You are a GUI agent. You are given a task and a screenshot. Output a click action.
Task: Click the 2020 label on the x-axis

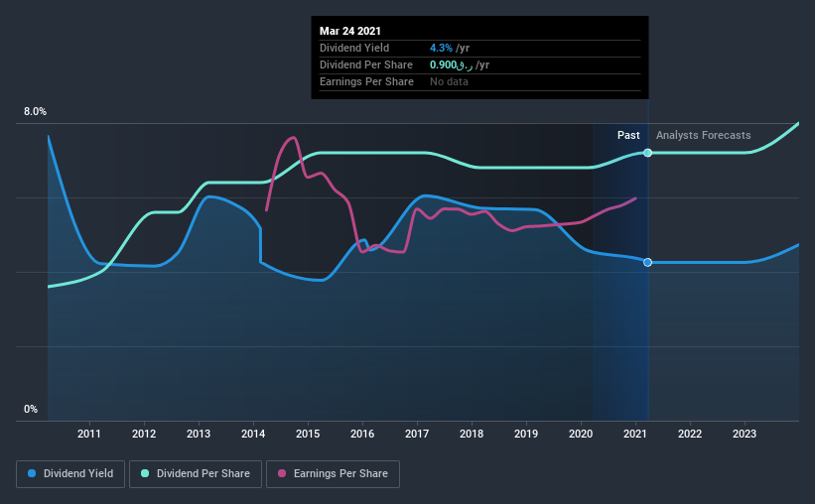click(581, 434)
